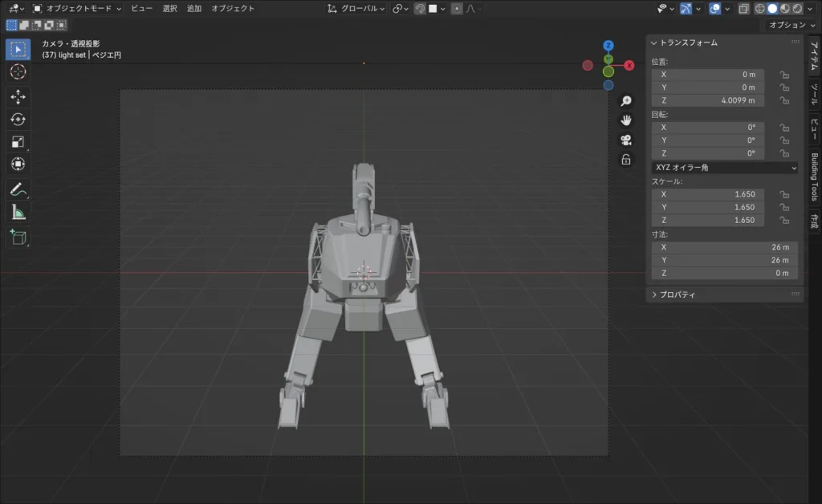
Task: Pick the Measure tool
Action: click(18, 213)
